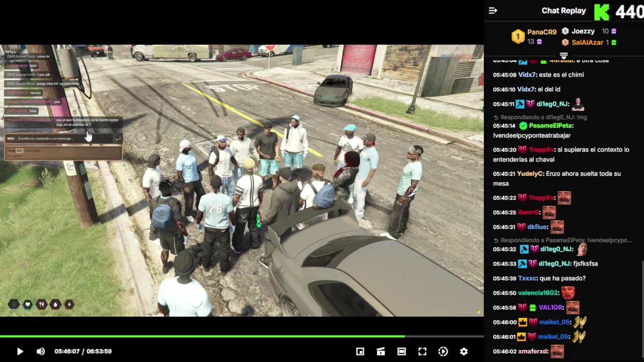Click the crown badge on maikel_05 at 05:46:01
Viewport: 644px width, 362px height.
point(522,336)
